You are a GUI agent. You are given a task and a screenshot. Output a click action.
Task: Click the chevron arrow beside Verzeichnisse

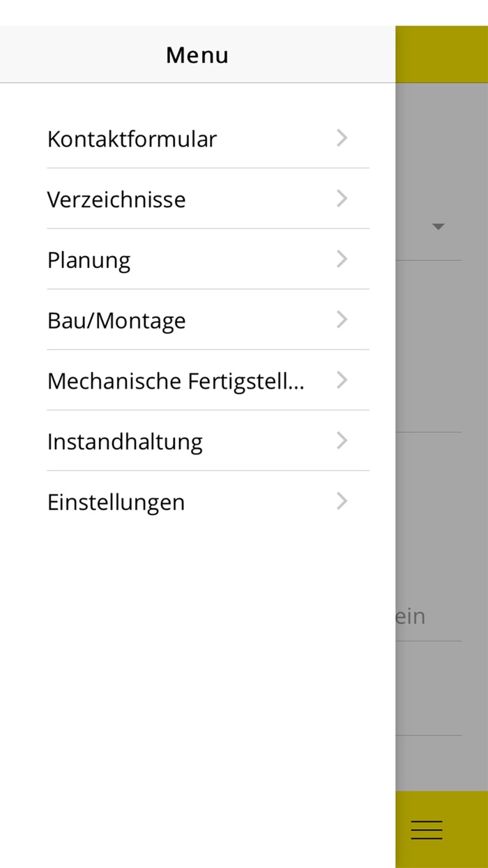click(x=342, y=199)
